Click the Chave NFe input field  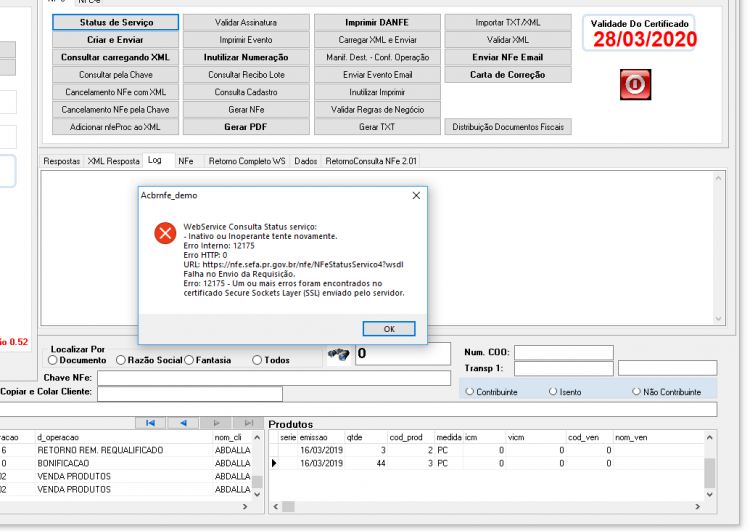point(274,378)
